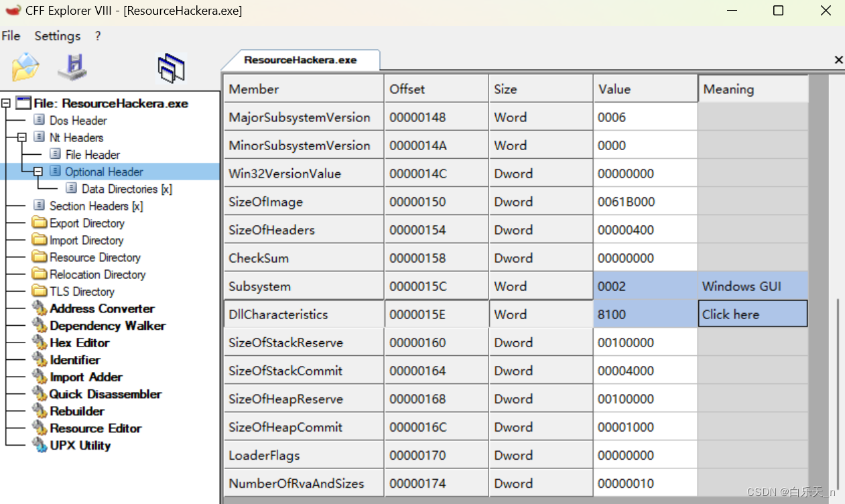This screenshot has height=504, width=845.
Task: Click the Open file toolbar icon
Action: [25, 67]
